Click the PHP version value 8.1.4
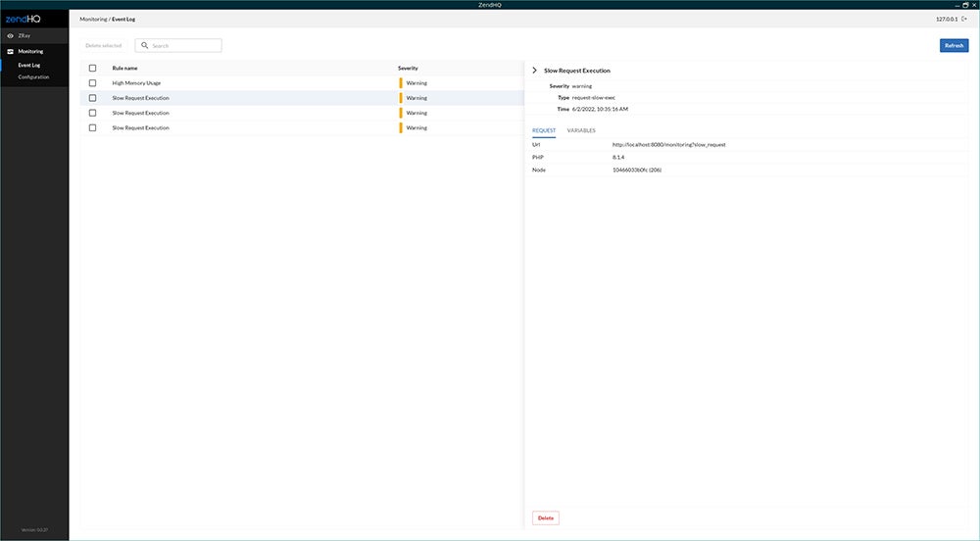This screenshot has height=541, width=980. 618,158
